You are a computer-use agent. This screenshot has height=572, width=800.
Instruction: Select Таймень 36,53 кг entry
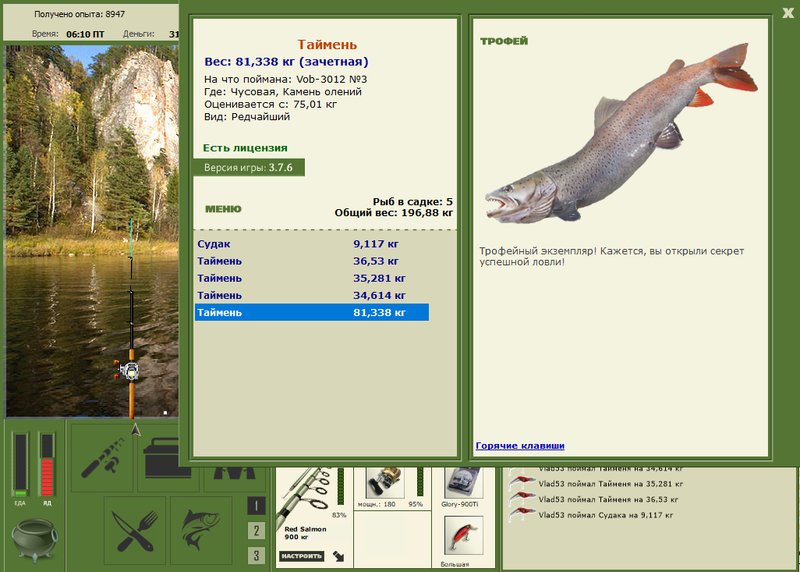(312, 261)
